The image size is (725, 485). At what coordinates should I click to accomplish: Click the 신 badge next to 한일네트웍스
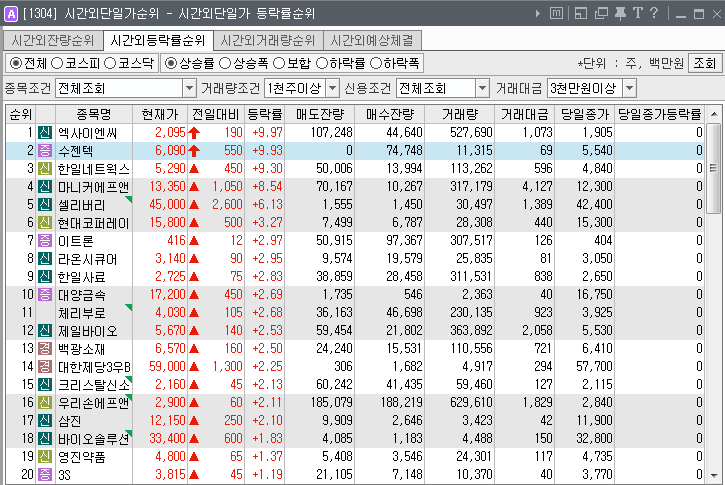tap(45, 168)
